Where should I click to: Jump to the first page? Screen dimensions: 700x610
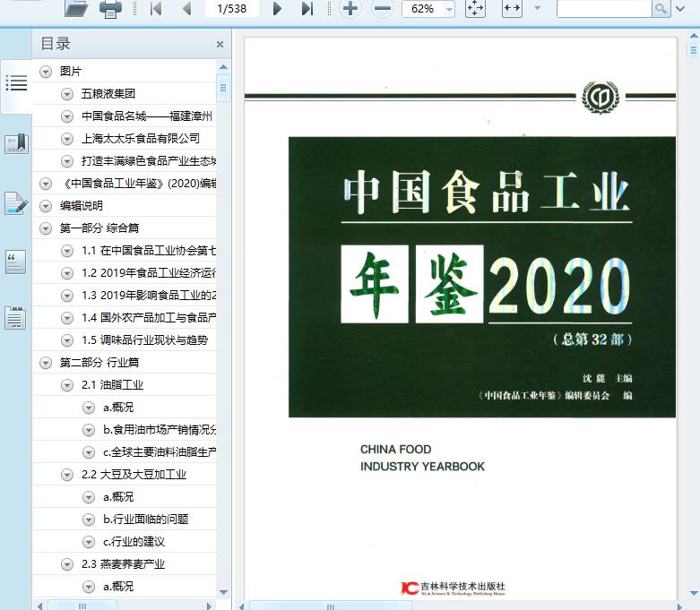click(x=156, y=8)
